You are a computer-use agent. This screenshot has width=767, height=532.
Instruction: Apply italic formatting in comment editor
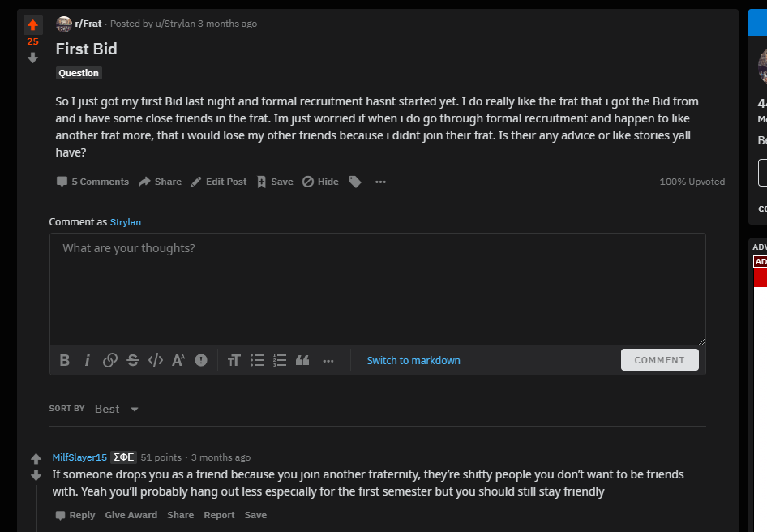click(88, 361)
